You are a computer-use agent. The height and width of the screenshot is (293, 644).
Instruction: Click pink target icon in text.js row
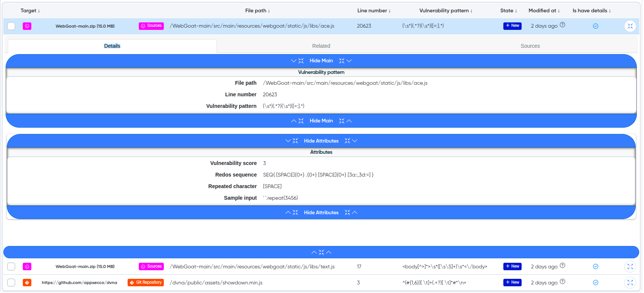tap(27, 266)
